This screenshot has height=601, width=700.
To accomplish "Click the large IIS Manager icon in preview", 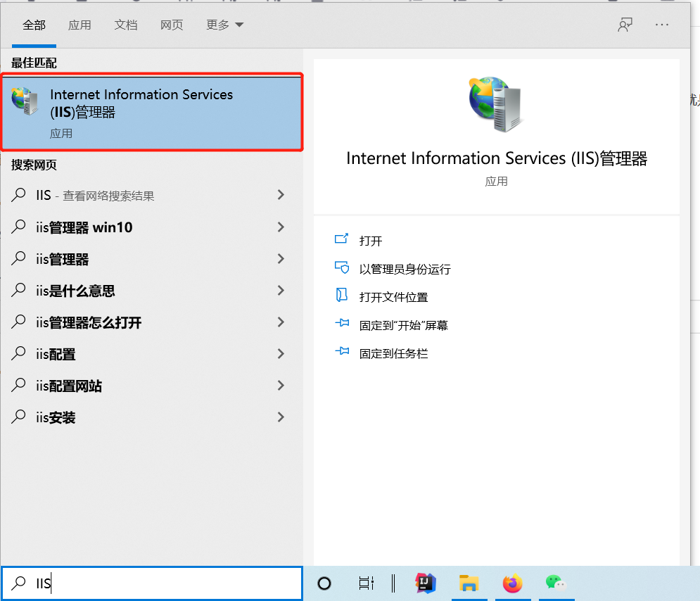I will [495, 103].
